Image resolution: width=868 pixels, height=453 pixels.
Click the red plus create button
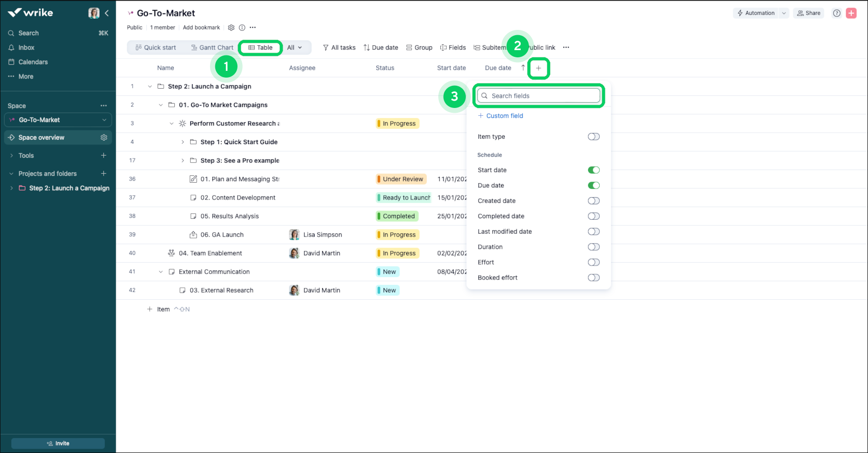coord(851,13)
